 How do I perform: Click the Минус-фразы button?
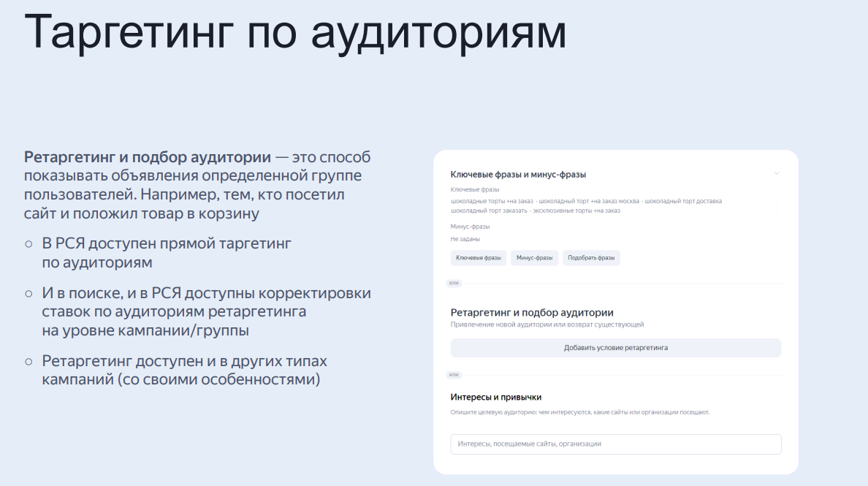tap(534, 258)
